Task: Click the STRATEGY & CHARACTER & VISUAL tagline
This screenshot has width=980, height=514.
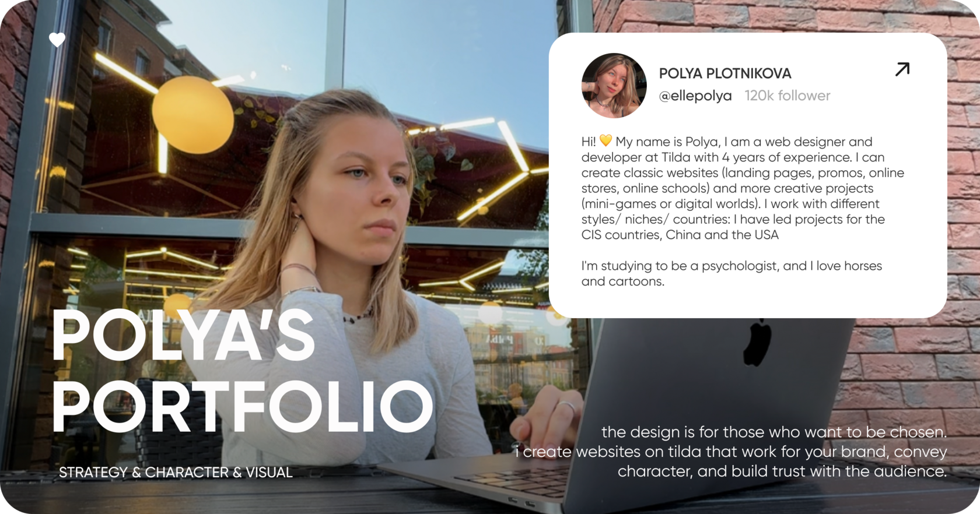Action: (x=176, y=472)
